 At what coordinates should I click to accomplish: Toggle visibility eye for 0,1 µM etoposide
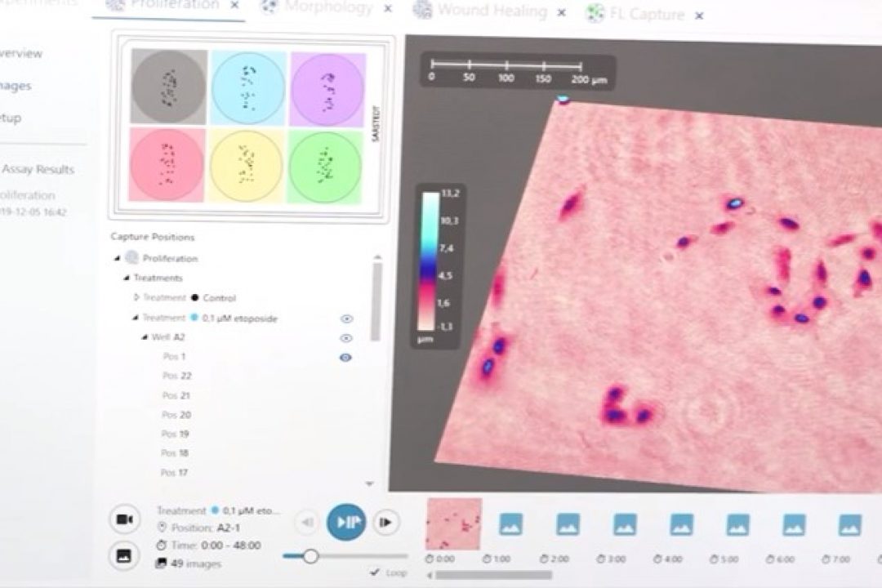(x=346, y=319)
